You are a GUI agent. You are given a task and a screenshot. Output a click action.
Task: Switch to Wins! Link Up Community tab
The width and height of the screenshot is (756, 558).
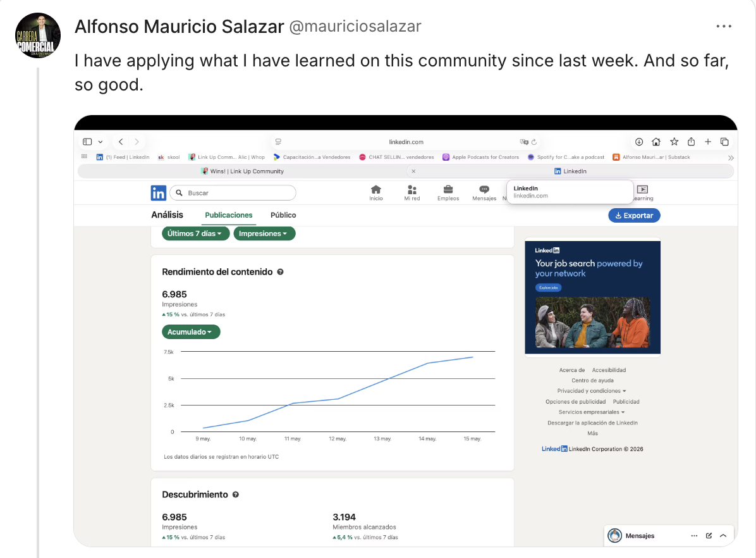[243, 171]
